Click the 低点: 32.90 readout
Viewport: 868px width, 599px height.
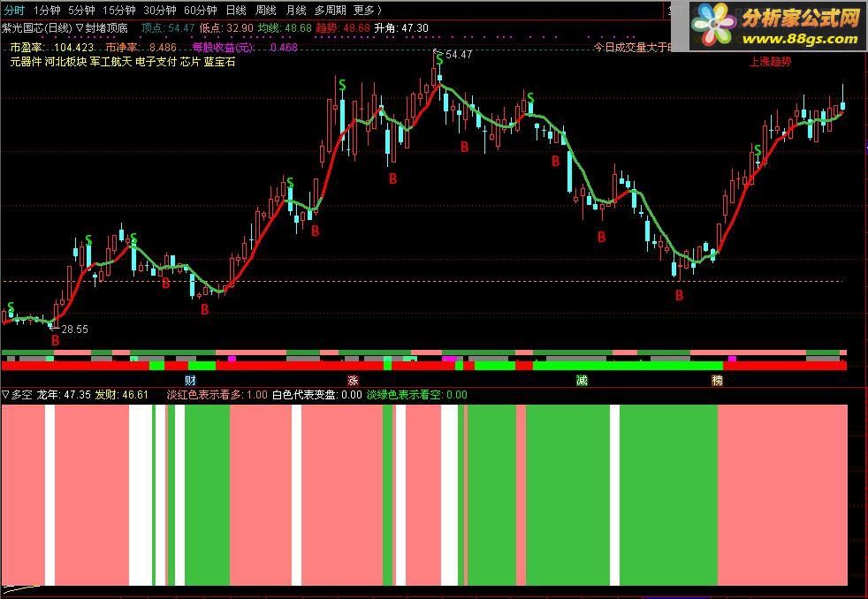coord(226,27)
